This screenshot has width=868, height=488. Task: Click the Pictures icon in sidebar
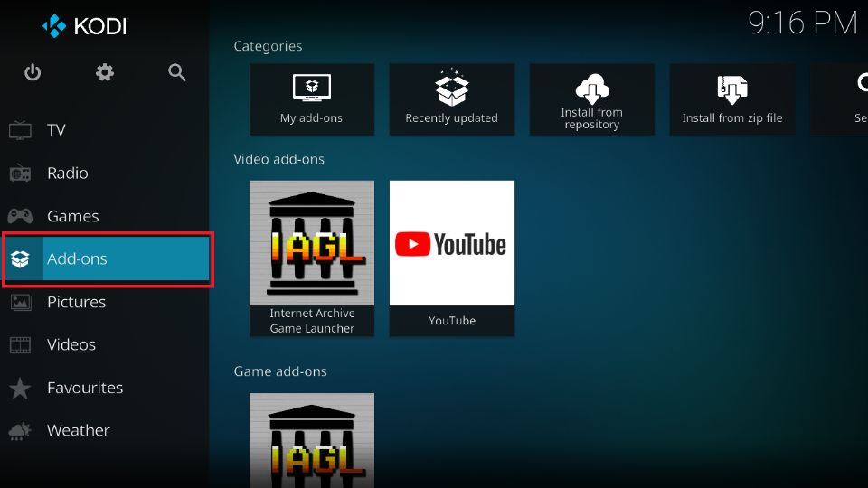point(21,302)
